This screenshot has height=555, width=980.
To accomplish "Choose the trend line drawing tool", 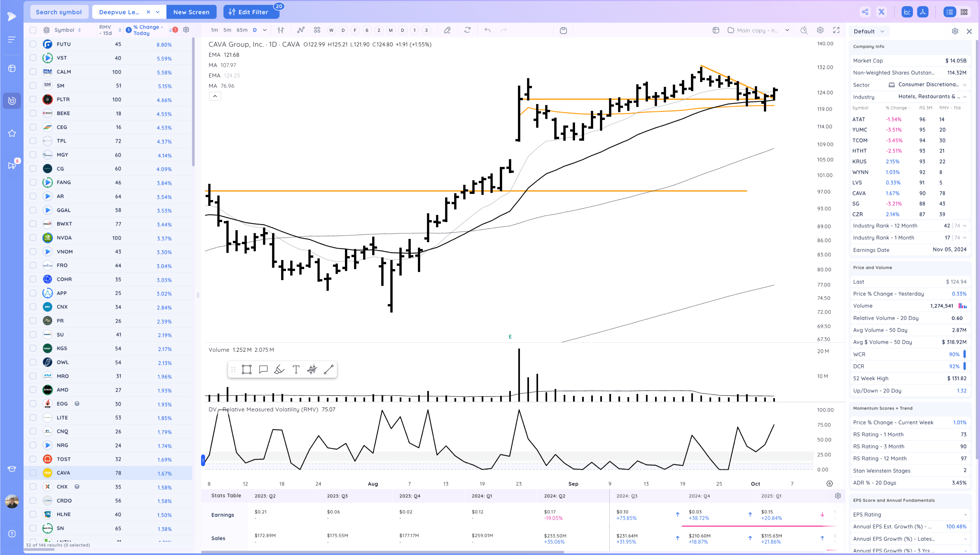I will pos(328,369).
